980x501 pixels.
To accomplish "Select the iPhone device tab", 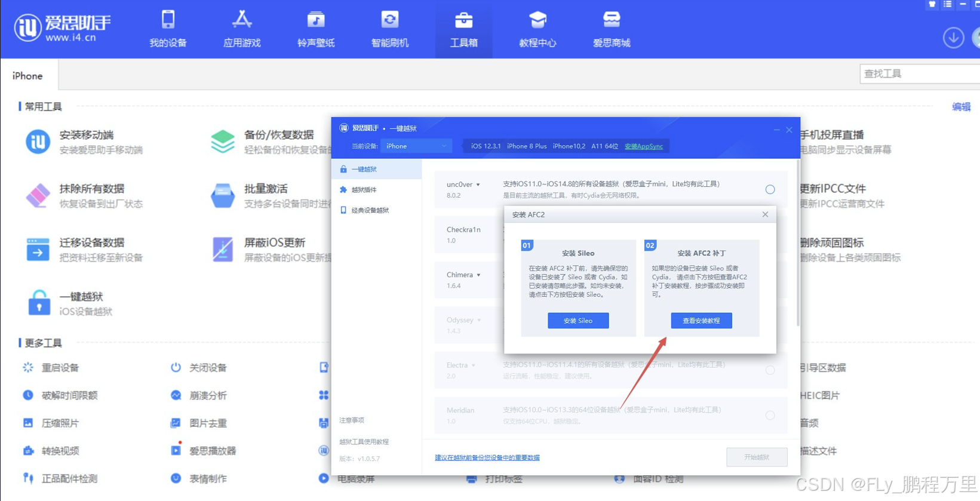I will 28,76.
